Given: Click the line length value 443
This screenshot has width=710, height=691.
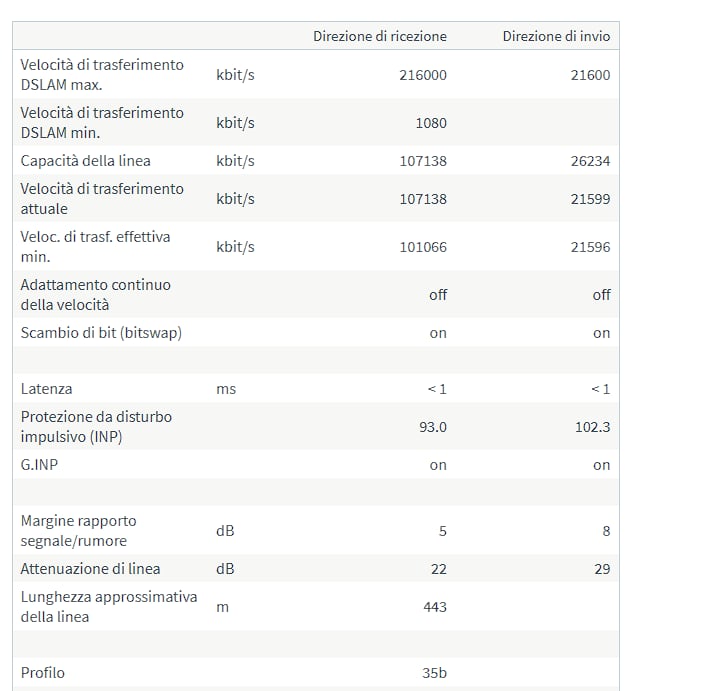Looking at the screenshot, I should point(435,607).
